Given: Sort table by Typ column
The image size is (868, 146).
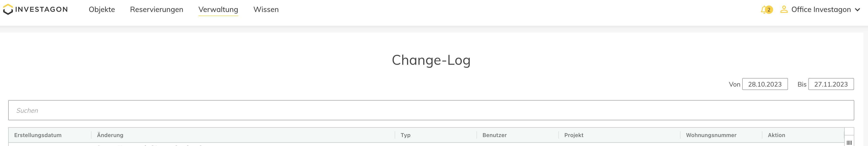Looking at the screenshot, I should (x=405, y=135).
